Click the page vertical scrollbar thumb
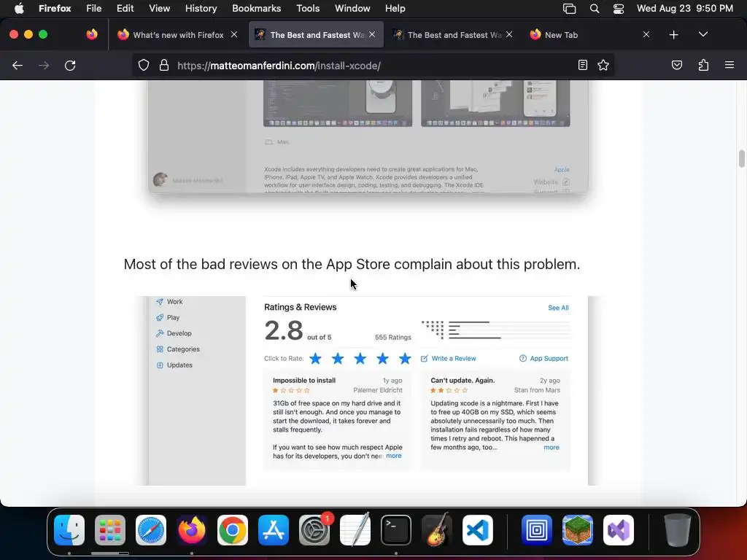The image size is (747, 560). coord(741,158)
